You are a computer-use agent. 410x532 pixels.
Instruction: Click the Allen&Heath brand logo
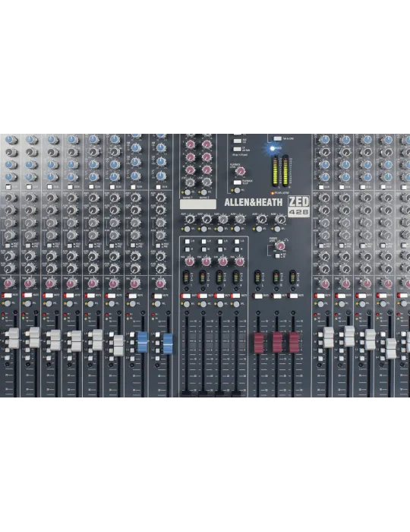pyautogui.click(x=253, y=203)
